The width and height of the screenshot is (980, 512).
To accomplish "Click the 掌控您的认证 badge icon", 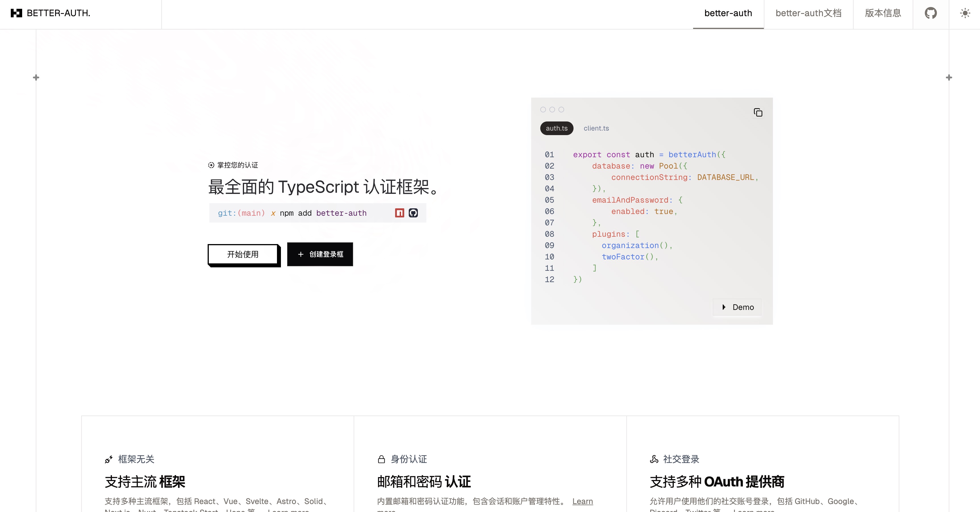I will [x=211, y=165].
